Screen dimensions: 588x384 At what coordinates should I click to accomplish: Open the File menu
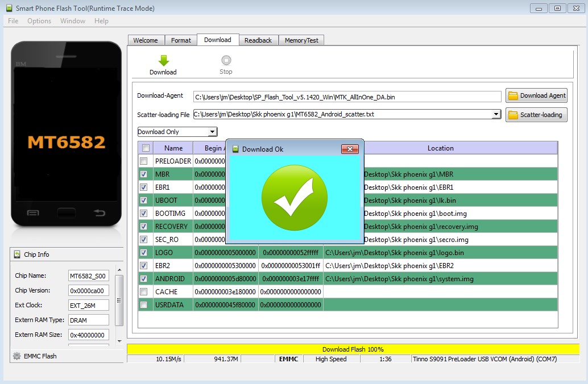[x=13, y=21]
